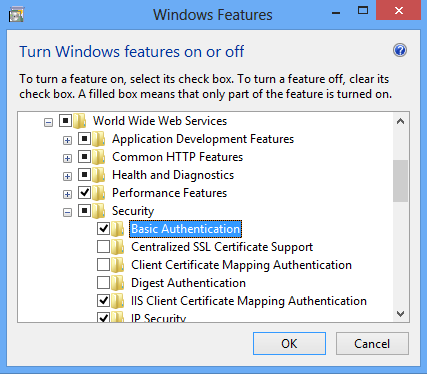The height and width of the screenshot is (374, 427).
Task: Select the Common HTTP Features label
Action: click(177, 157)
